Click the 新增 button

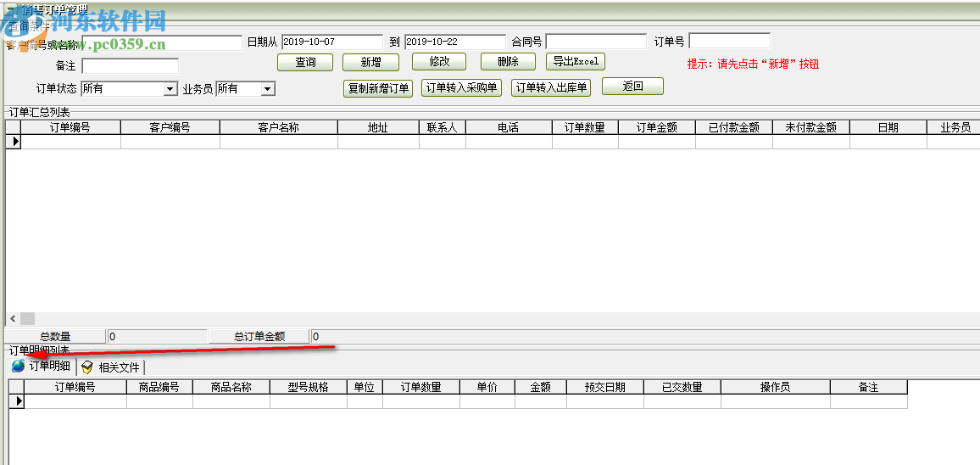(x=370, y=62)
